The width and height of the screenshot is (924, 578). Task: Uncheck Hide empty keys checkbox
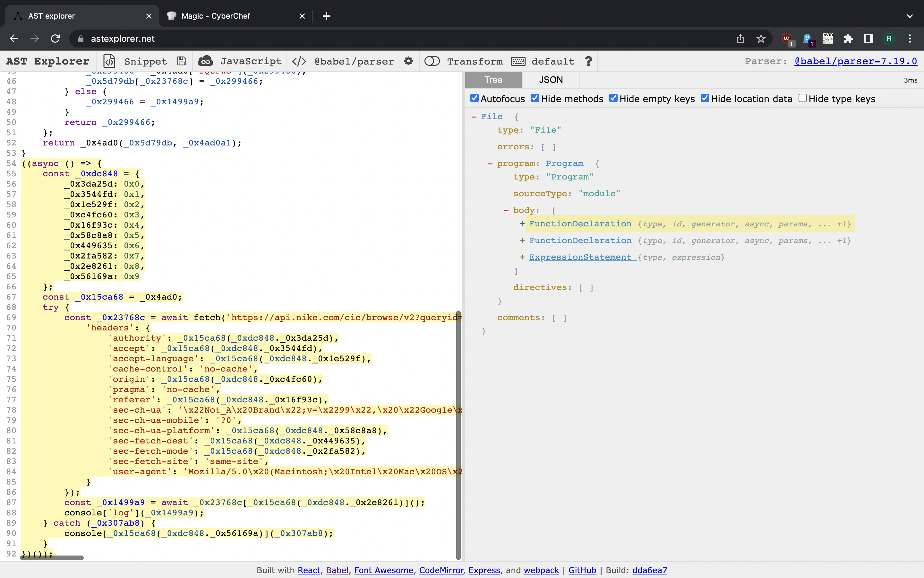click(x=613, y=98)
